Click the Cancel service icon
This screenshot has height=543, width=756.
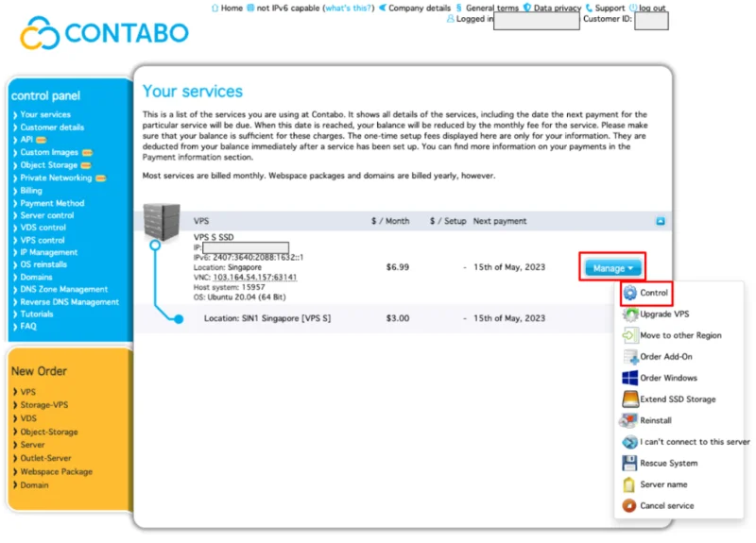point(628,505)
